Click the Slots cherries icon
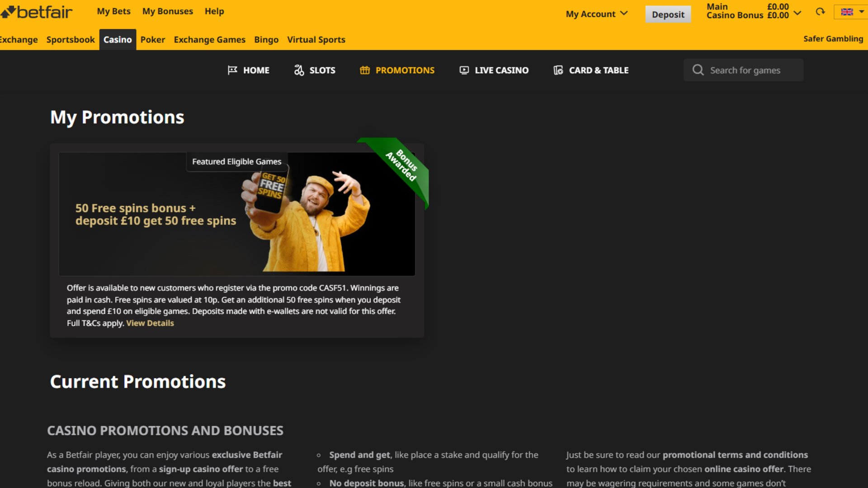The height and width of the screenshot is (488, 868). coord(299,70)
